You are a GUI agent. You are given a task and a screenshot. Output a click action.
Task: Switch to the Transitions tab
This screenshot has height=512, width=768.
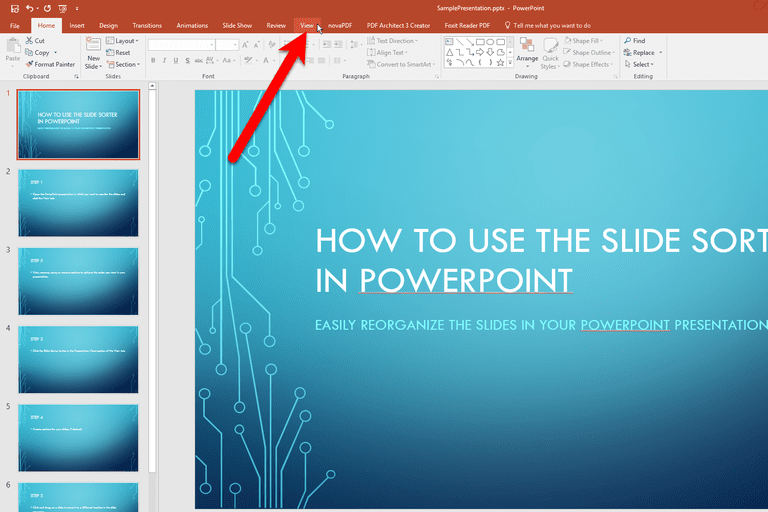(147, 25)
